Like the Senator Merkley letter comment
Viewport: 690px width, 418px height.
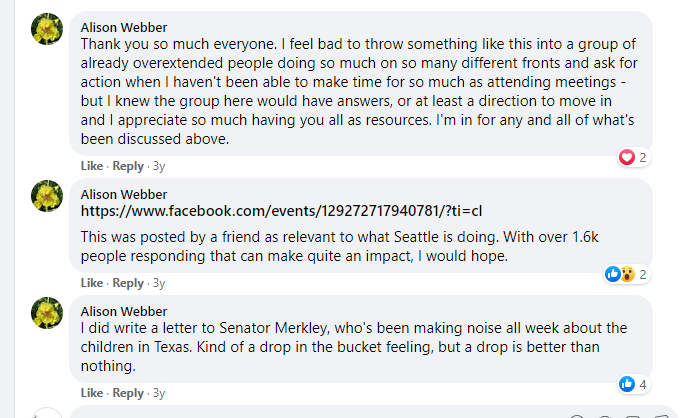[x=92, y=393]
